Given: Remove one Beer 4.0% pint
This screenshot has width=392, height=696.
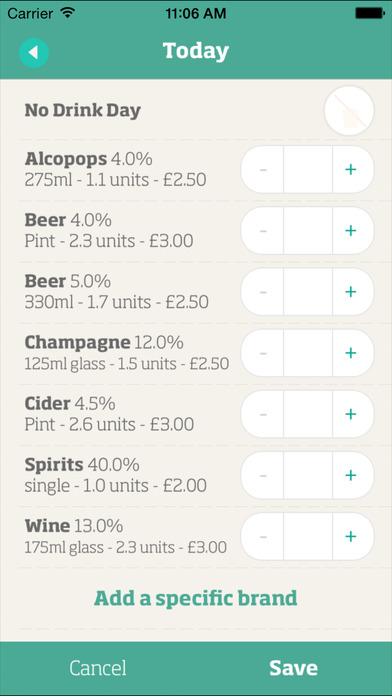Looking at the screenshot, I should 262,230.
